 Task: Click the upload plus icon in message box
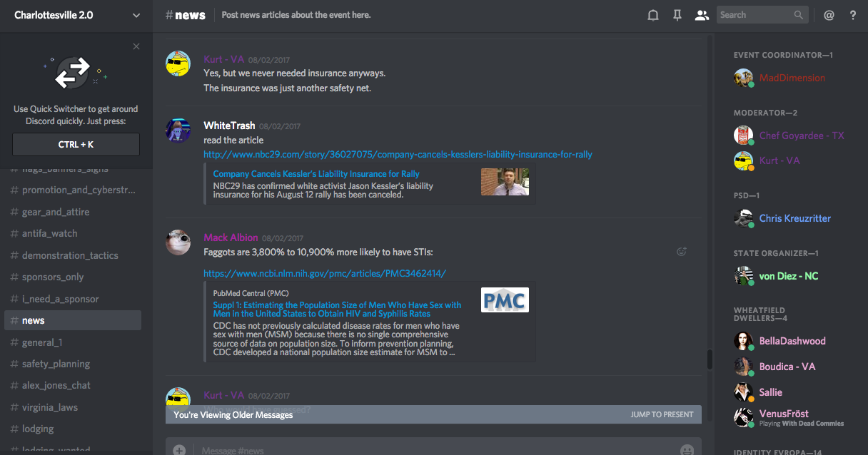coord(179,450)
